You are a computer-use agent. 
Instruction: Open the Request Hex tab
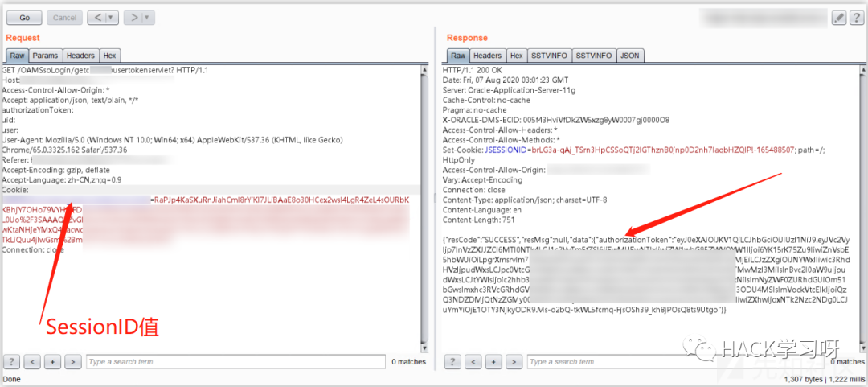(x=109, y=56)
